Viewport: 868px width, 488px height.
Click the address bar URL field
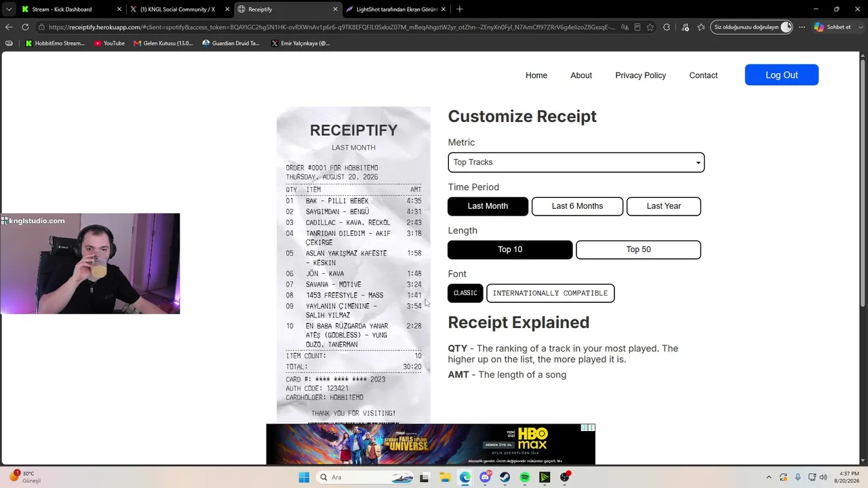tap(332, 27)
